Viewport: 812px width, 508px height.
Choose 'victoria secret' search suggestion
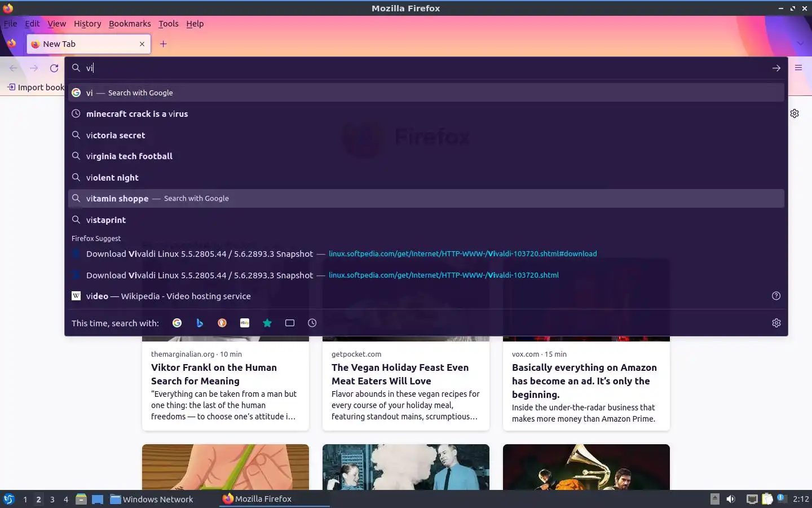point(426,135)
